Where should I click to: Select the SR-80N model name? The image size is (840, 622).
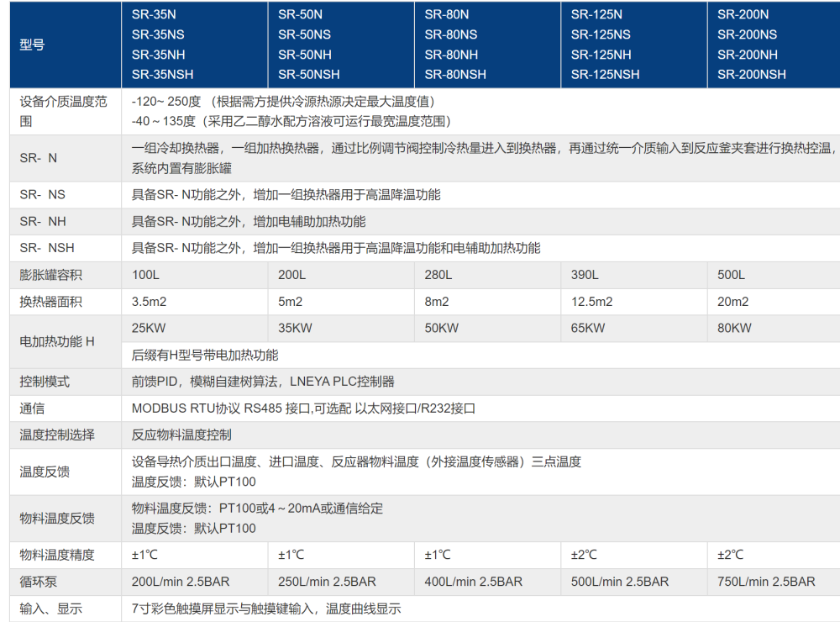pyautogui.click(x=445, y=14)
